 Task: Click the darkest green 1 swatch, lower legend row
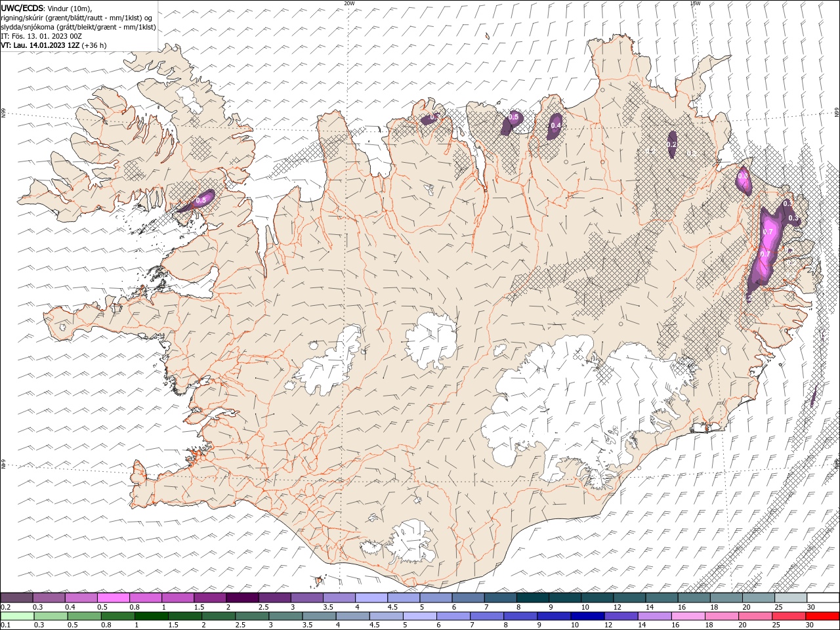[152, 616]
